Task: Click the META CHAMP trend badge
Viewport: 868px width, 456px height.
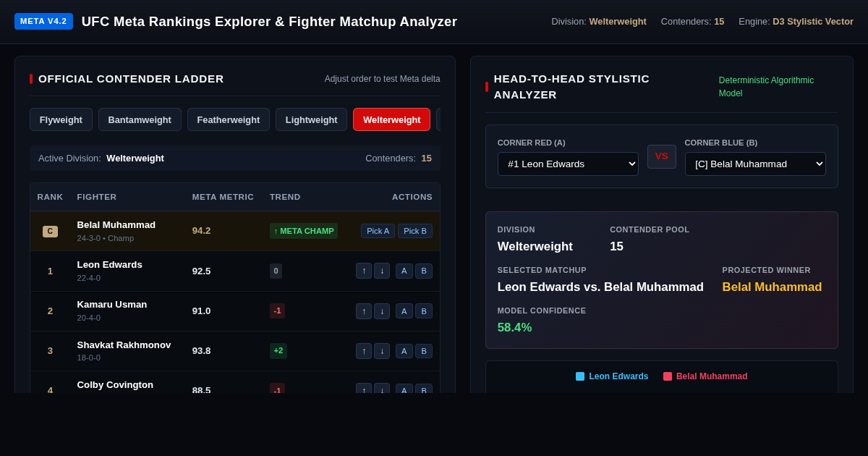Action: point(304,231)
